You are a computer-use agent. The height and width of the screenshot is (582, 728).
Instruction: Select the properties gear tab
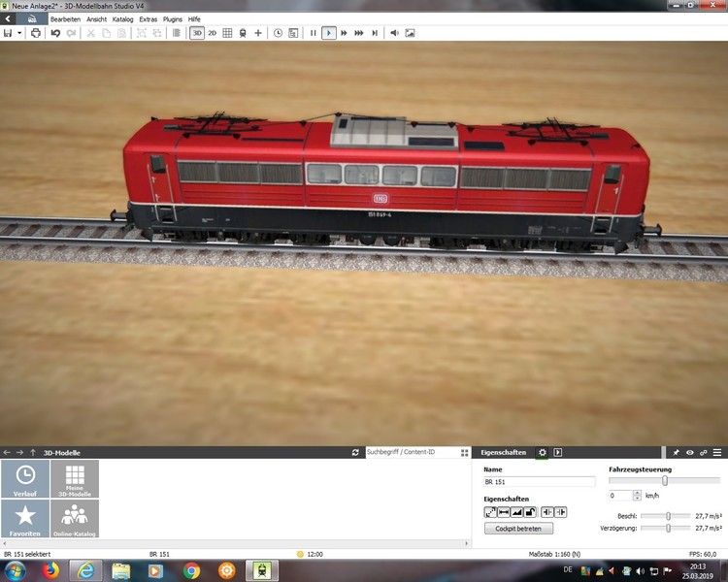(543, 453)
